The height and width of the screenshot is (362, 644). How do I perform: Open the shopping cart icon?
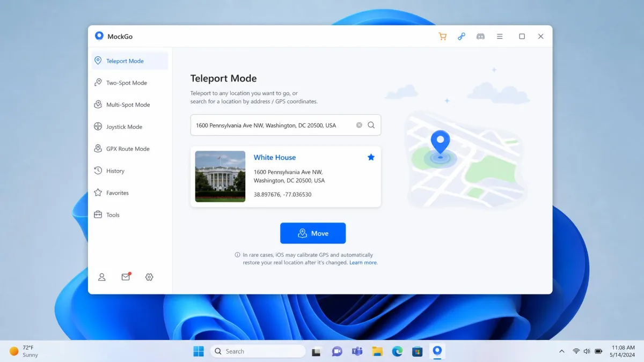(442, 36)
